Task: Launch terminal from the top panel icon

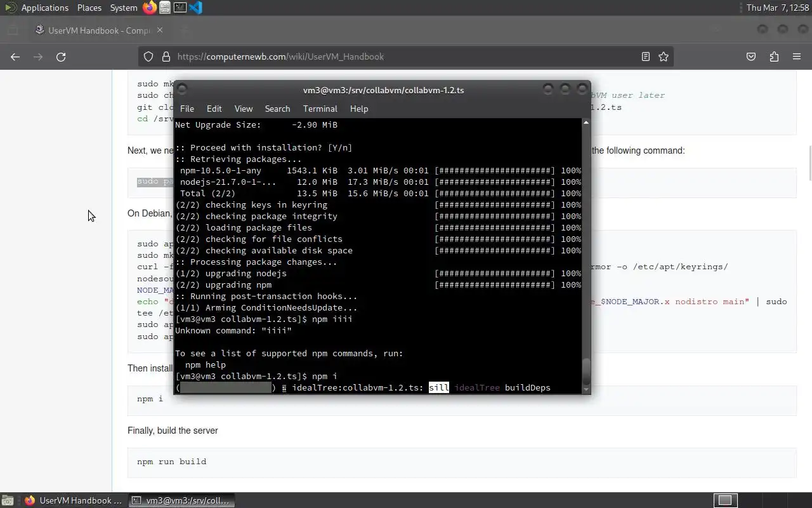Action: 180,8
